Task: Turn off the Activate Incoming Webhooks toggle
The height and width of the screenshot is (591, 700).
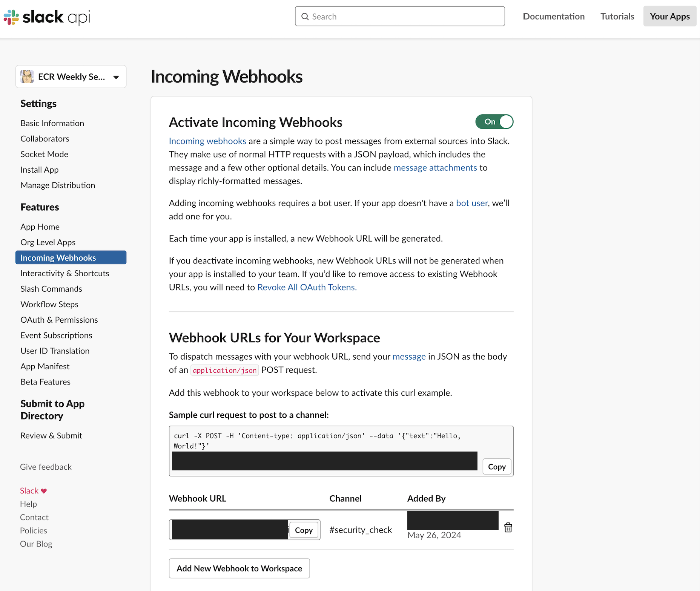Action: (494, 122)
